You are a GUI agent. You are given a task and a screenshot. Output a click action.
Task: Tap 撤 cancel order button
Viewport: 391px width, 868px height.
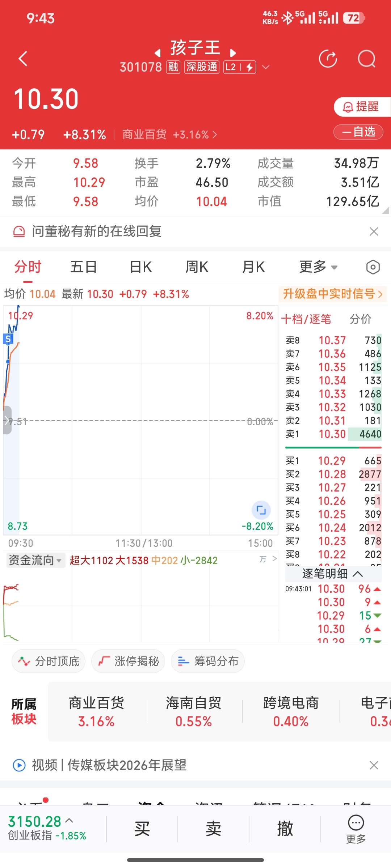click(285, 829)
